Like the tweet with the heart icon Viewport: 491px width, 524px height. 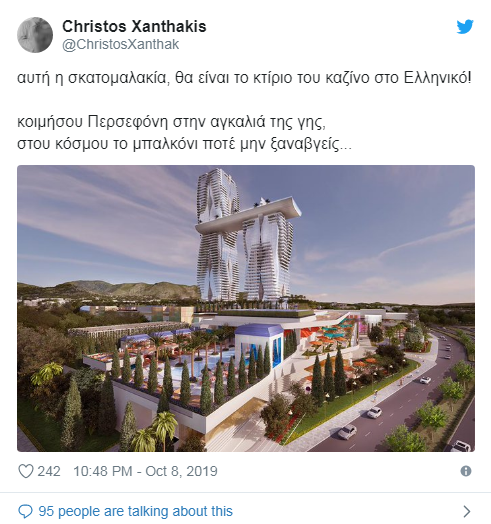tap(25, 471)
